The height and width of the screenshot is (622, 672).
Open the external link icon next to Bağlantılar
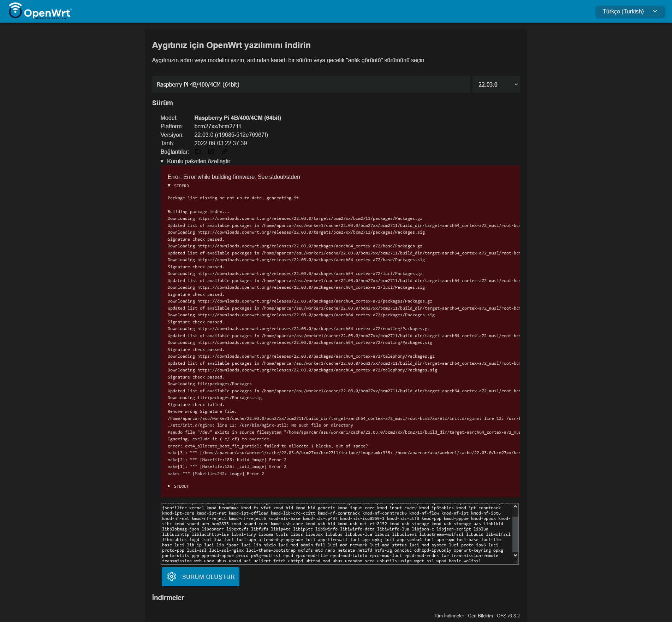tap(211, 152)
